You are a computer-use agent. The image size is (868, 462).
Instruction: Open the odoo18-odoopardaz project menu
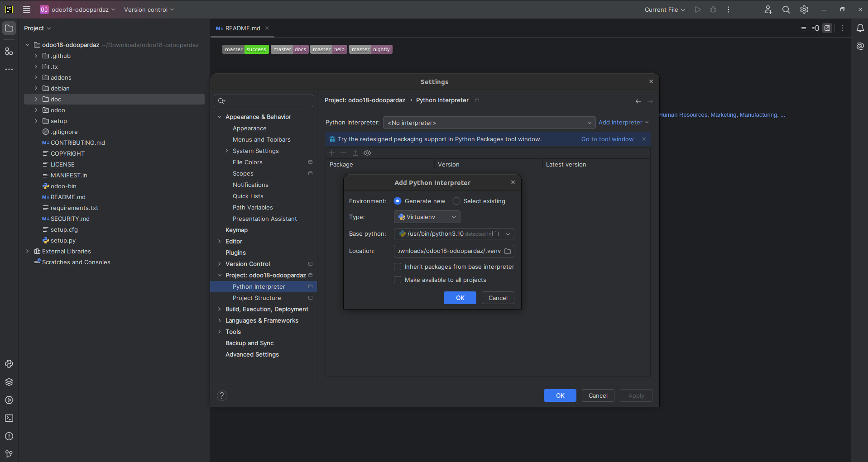coord(77,10)
